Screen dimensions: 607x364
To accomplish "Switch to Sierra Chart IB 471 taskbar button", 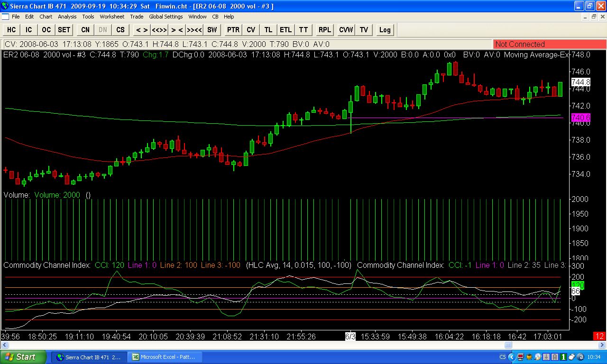I will click(89, 357).
